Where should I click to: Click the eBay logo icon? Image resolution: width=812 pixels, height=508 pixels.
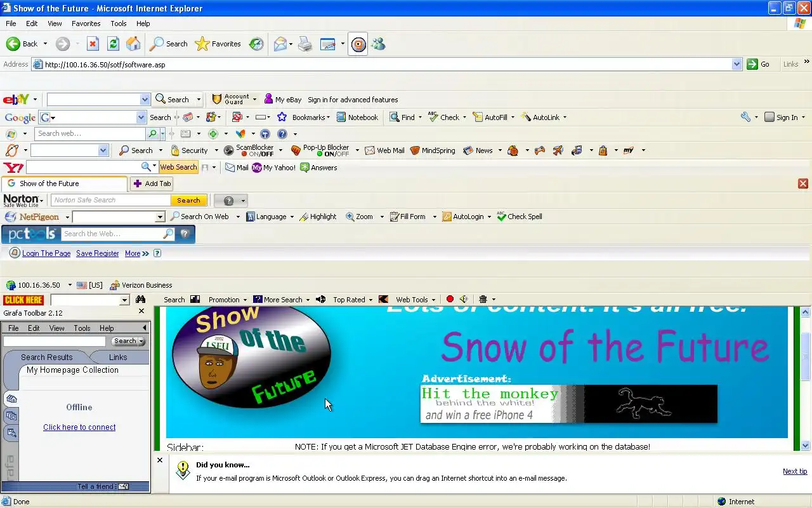click(x=16, y=100)
